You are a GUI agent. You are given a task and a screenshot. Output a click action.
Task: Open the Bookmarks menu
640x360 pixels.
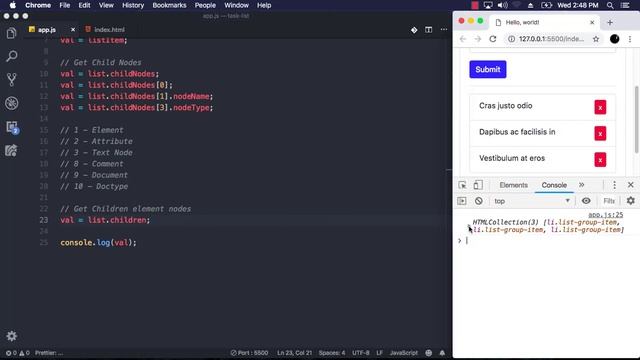tap(169, 5)
